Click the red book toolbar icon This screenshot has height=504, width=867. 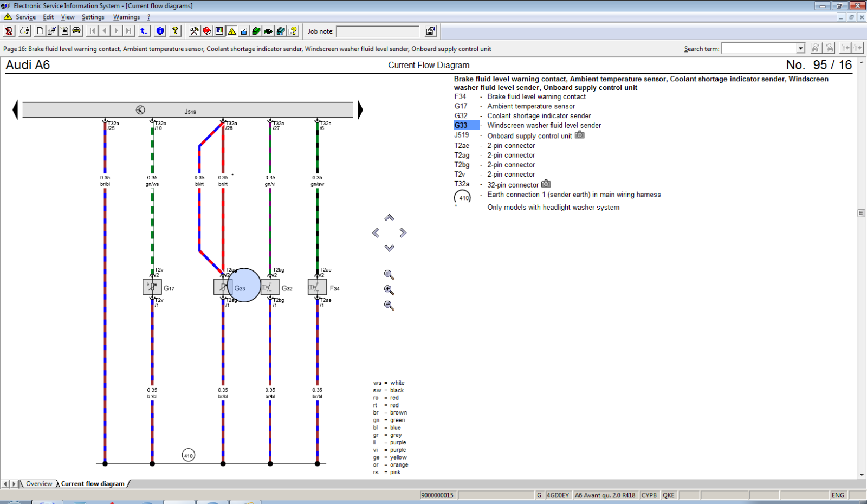(206, 31)
